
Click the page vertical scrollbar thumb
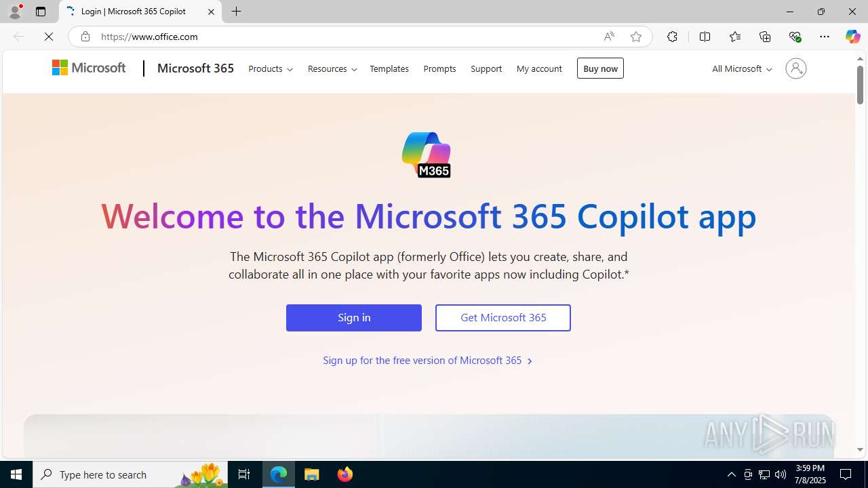(x=860, y=85)
